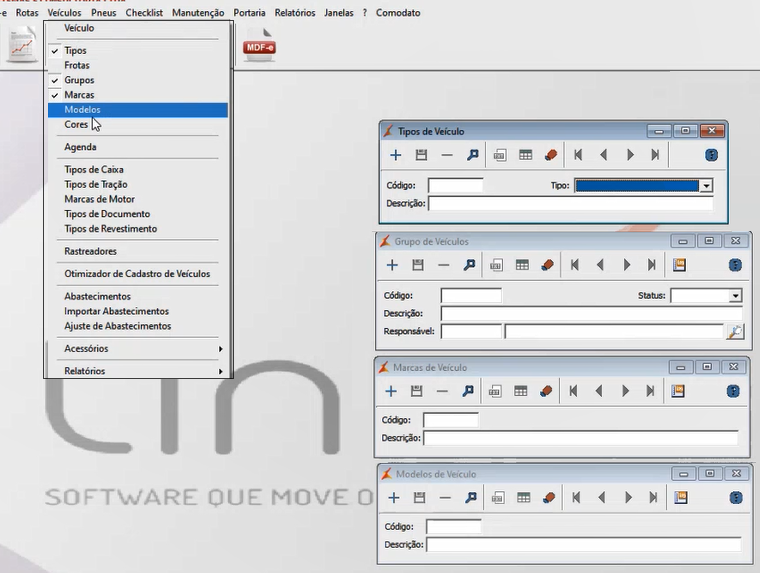Previous record in Marcas de Veículo window

(x=599, y=391)
